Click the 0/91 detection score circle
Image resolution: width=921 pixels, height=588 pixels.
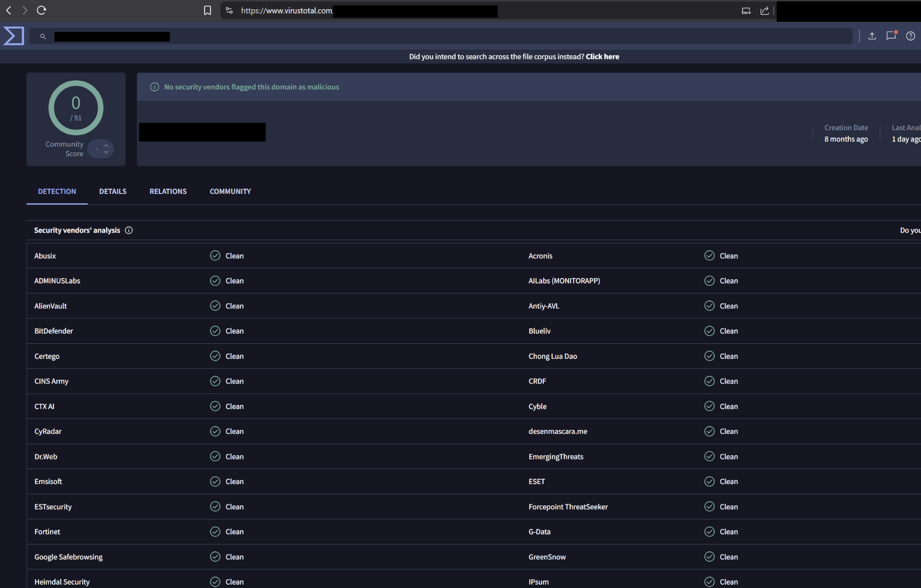pyautogui.click(x=76, y=108)
